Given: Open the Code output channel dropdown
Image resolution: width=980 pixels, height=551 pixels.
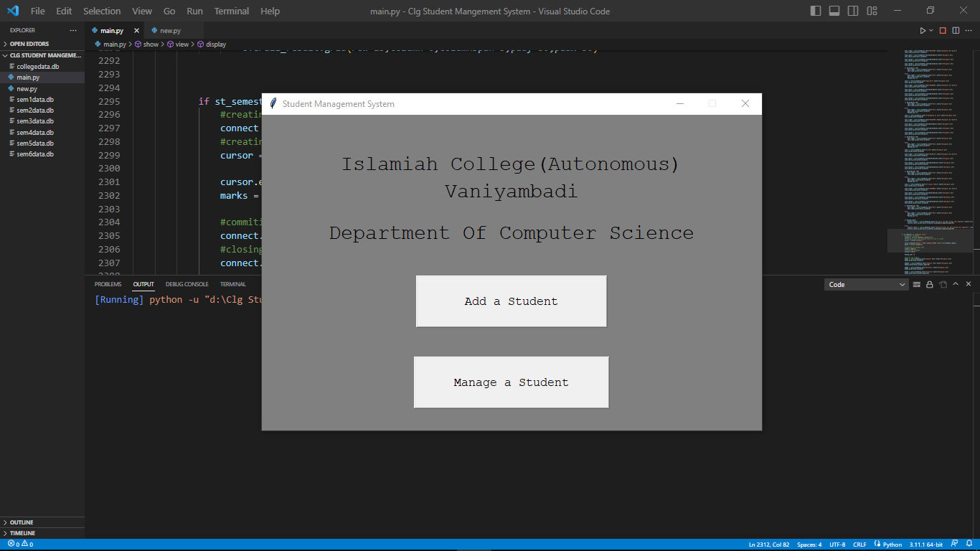Looking at the screenshot, I should click(x=867, y=285).
